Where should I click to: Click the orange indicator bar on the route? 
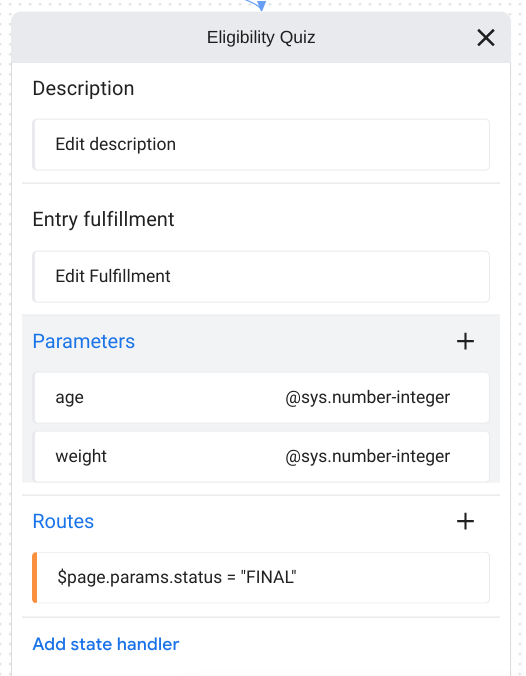pyautogui.click(x=34, y=577)
